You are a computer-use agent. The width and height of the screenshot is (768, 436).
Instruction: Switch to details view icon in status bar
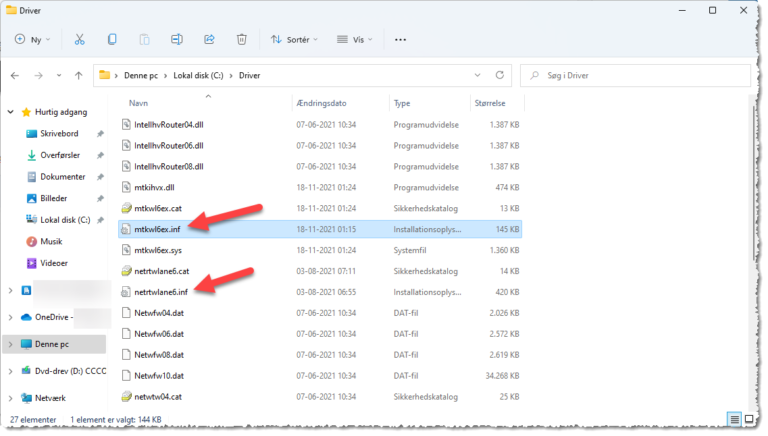(734, 419)
